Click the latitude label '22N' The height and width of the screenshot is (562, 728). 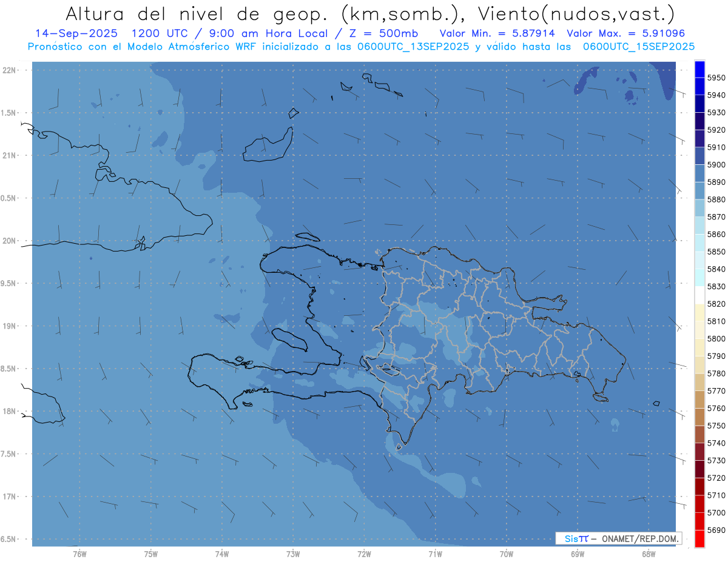click(x=9, y=70)
